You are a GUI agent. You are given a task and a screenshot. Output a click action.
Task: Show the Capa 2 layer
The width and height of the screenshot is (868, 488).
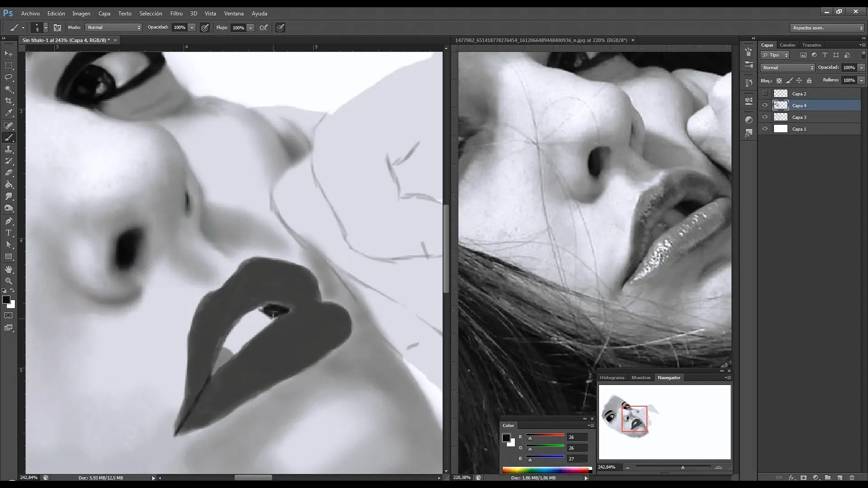coord(765,94)
